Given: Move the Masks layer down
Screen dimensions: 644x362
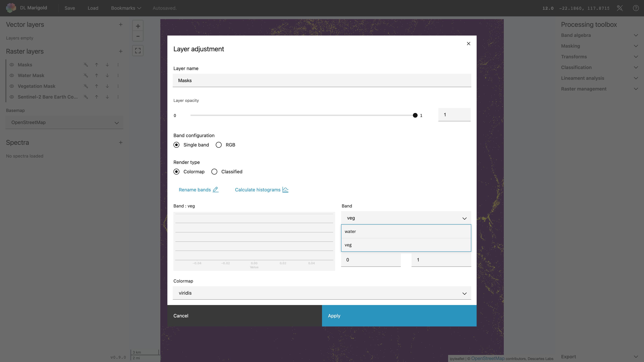Looking at the screenshot, I should pyautogui.click(x=107, y=65).
